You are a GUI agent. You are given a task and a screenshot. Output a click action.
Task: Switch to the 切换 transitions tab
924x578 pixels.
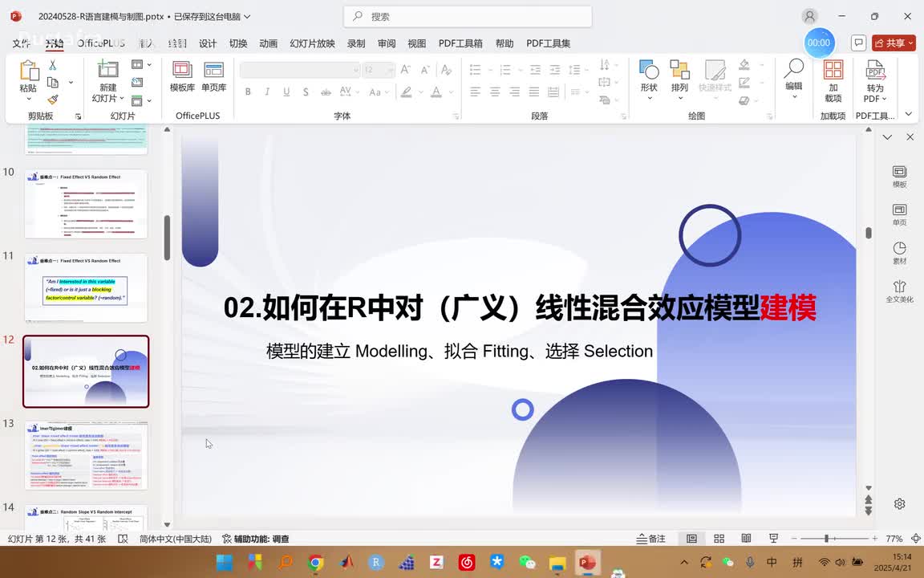tap(238, 43)
